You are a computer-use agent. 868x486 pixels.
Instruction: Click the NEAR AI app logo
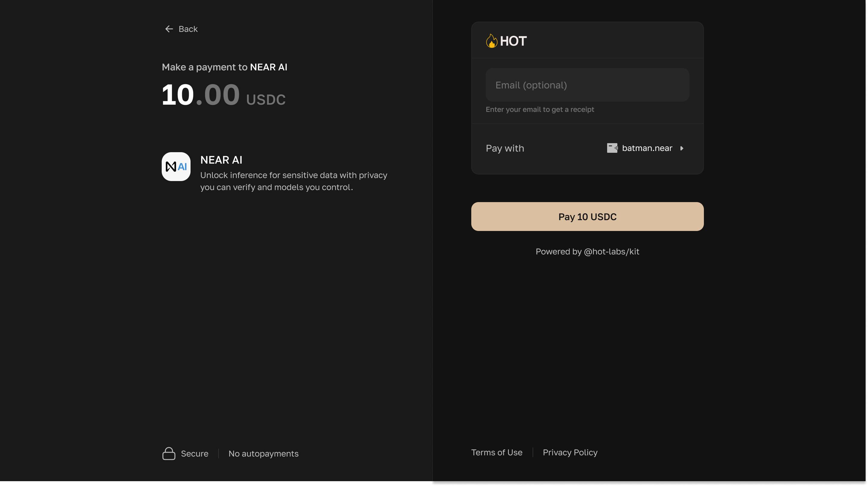coord(176,166)
